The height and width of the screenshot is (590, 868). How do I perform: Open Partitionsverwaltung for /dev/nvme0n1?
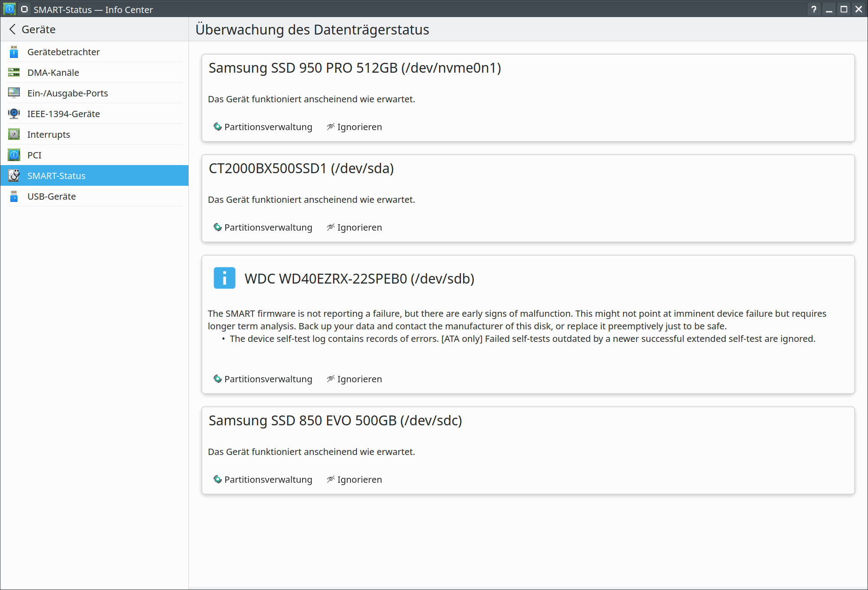(263, 127)
